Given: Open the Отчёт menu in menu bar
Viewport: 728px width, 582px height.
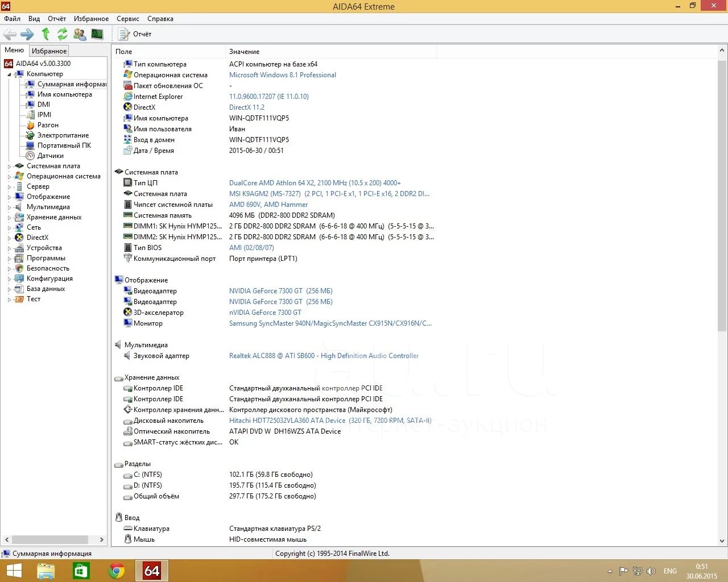Looking at the screenshot, I should 57,19.
